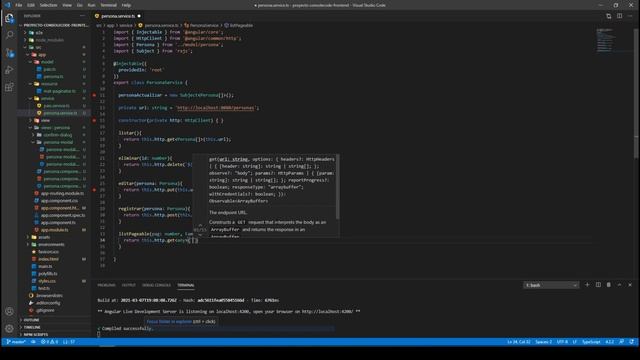Image resolution: width=640 pixels, height=360 pixels.
Task: Show next signature in parameter hint popup
Action: [x=200, y=235]
